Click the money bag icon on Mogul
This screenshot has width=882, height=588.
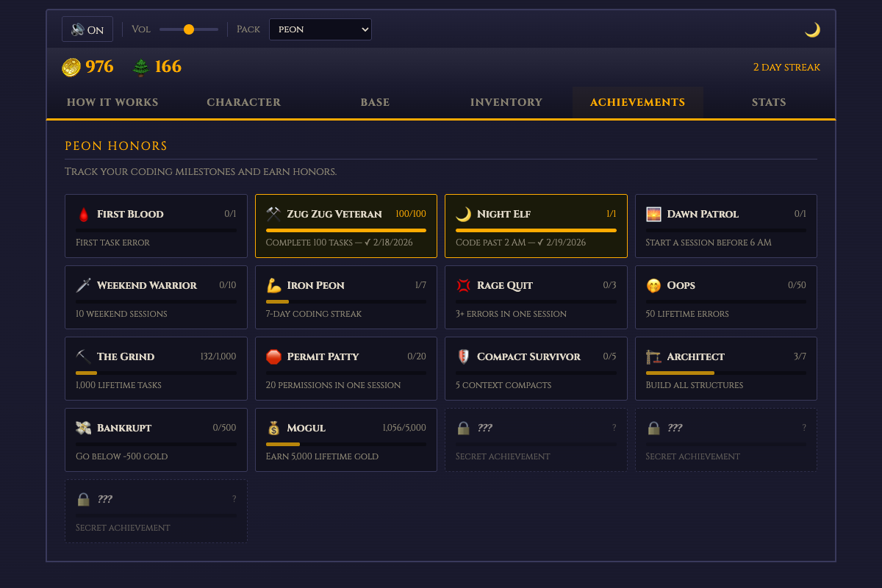point(273,429)
